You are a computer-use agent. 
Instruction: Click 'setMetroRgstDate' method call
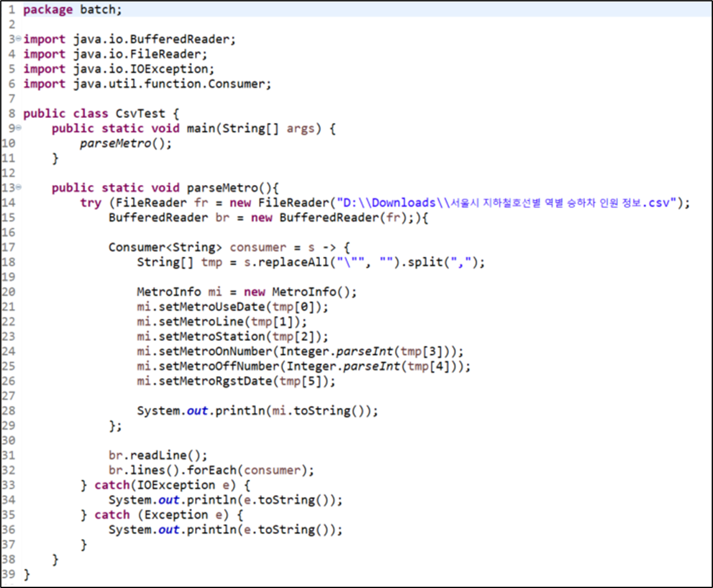tap(215, 381)
